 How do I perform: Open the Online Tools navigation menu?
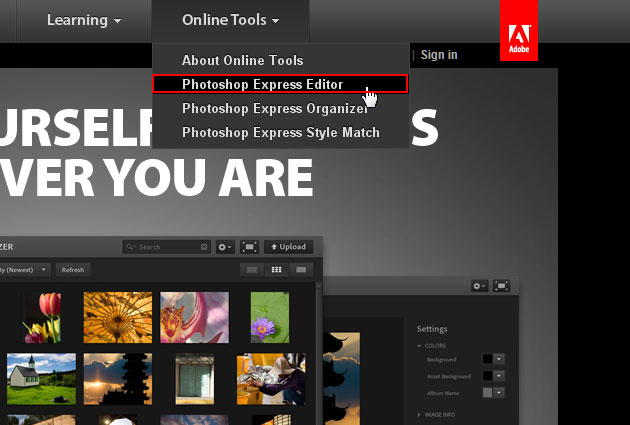coord(230,20)
